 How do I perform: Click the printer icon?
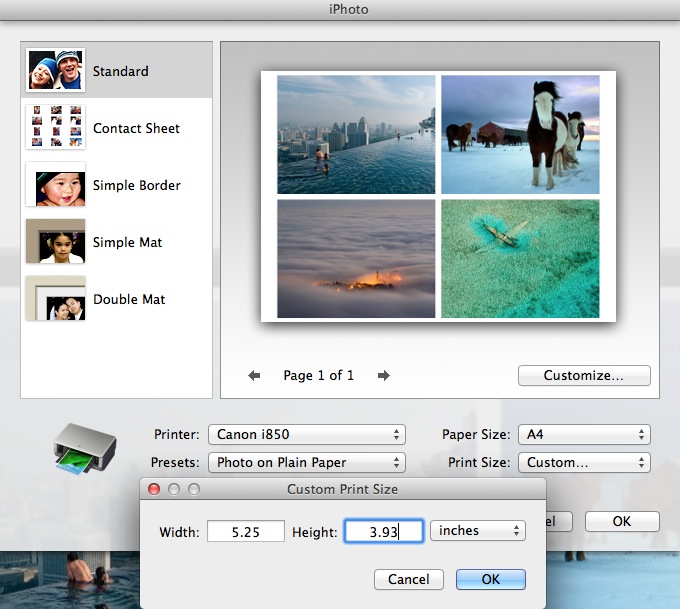85,449
